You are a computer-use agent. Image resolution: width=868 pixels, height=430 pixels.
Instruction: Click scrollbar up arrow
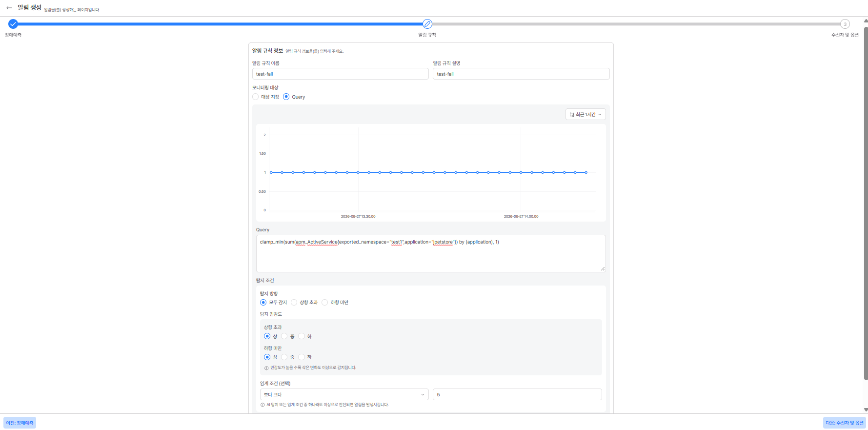point(866,21)
